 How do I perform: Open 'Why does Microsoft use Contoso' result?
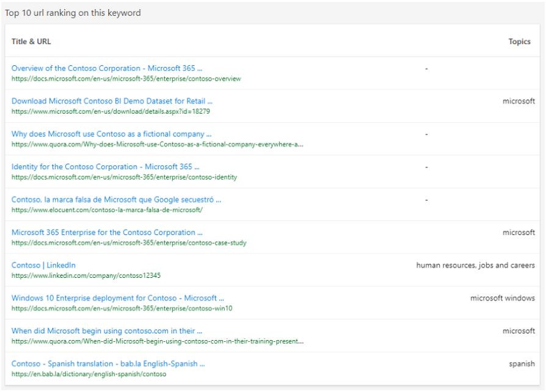[111, 134]
